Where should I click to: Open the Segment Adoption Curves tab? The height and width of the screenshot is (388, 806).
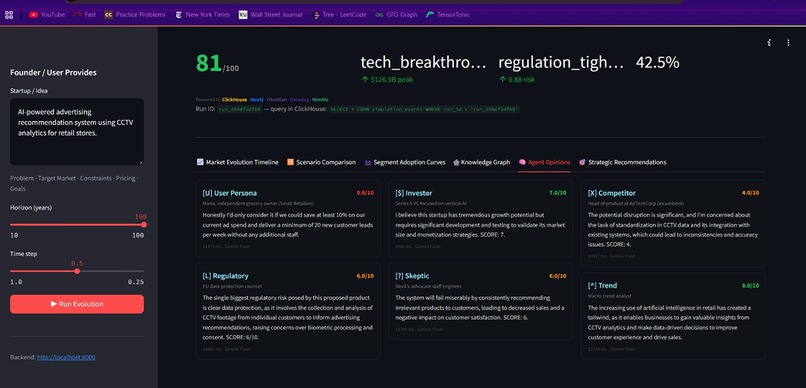coord(405,162)
